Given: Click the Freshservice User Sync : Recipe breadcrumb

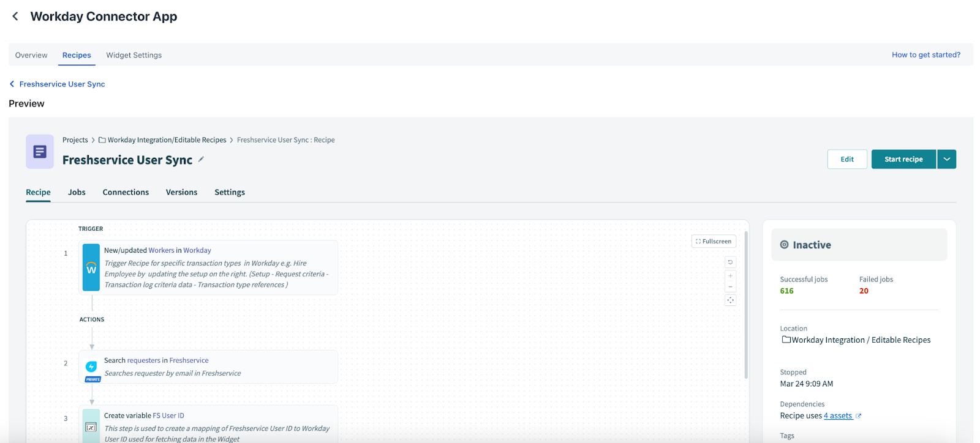Looking at the screenshot, I should click(x=285, y=140).
